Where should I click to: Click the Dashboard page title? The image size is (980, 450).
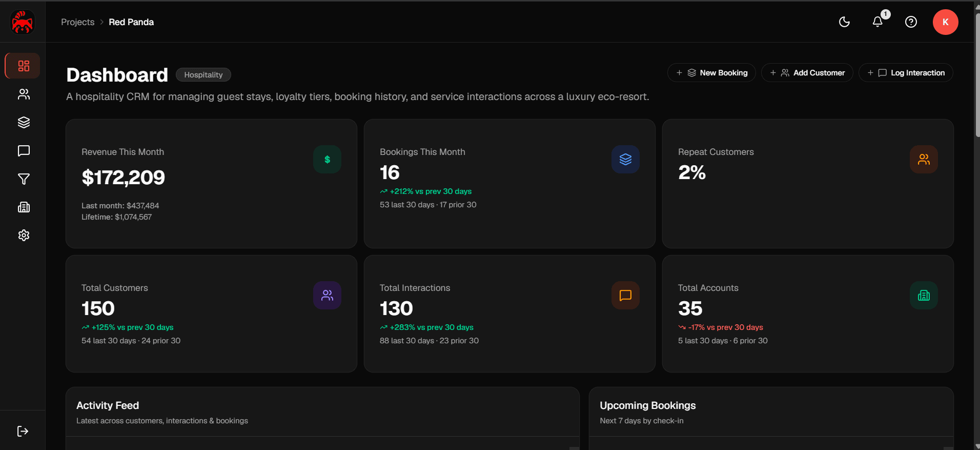[x=117, y=75]
